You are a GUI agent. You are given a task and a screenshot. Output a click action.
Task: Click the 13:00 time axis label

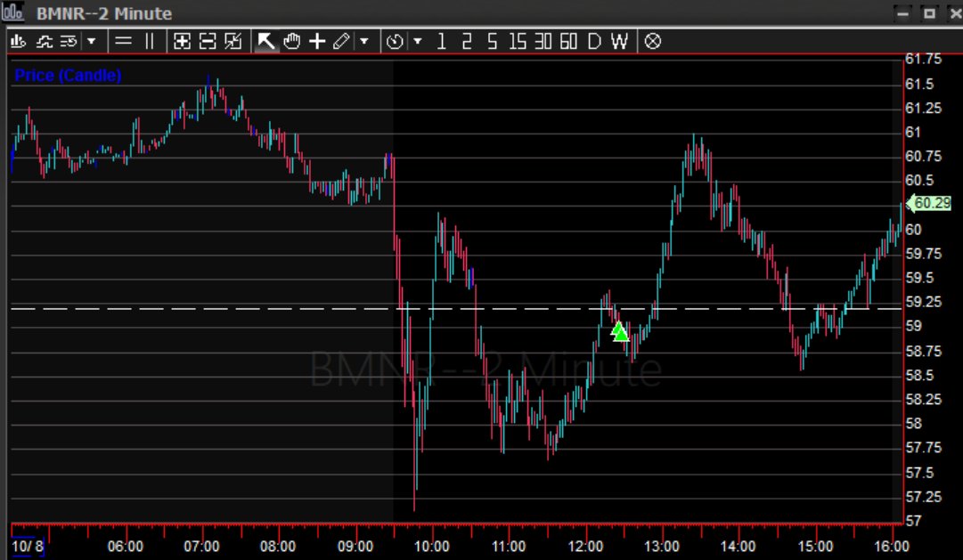point(661,546)
